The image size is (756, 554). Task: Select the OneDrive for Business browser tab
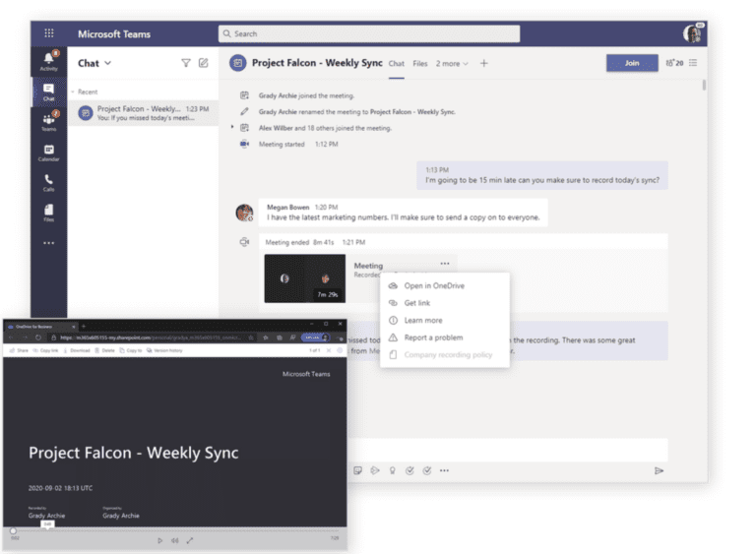pyautogui.click(x=40, y=327)
